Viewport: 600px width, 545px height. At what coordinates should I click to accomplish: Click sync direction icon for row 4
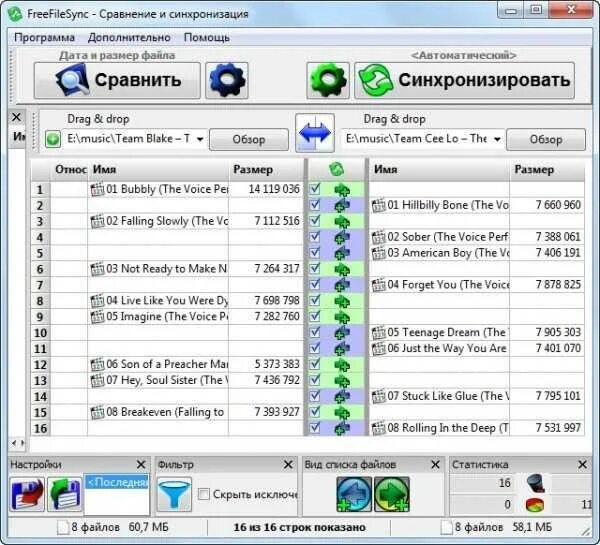point(342,237)
